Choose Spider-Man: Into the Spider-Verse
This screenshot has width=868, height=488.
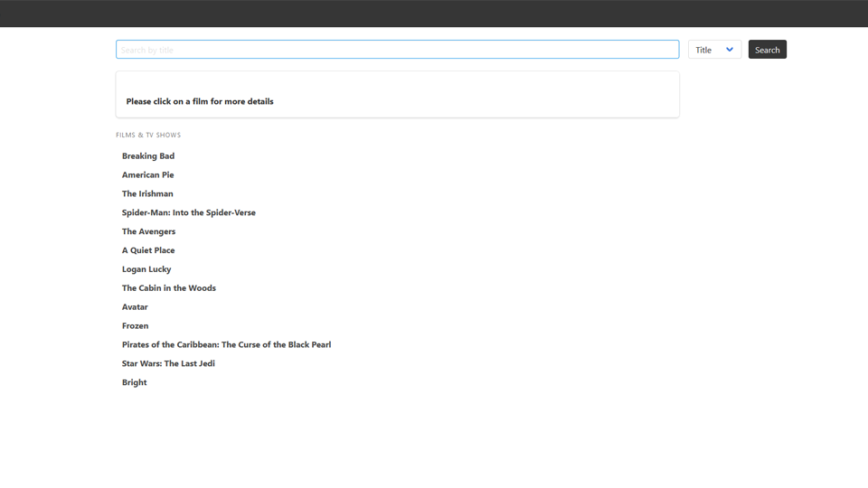click(189, 212)
